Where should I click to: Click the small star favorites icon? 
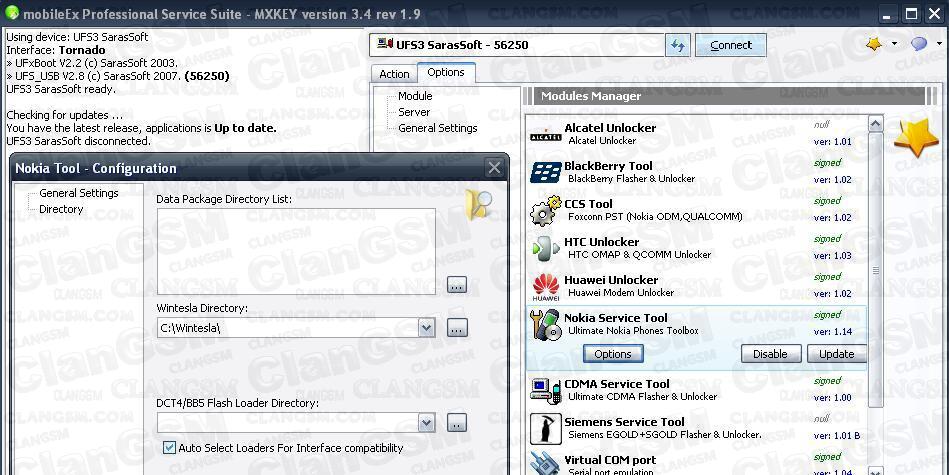point(874,44)
